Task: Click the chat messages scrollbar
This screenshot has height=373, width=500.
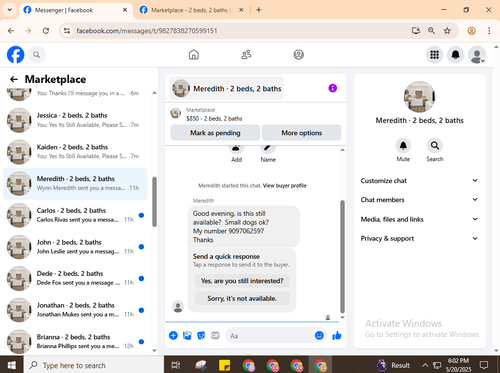Action: 342,257
